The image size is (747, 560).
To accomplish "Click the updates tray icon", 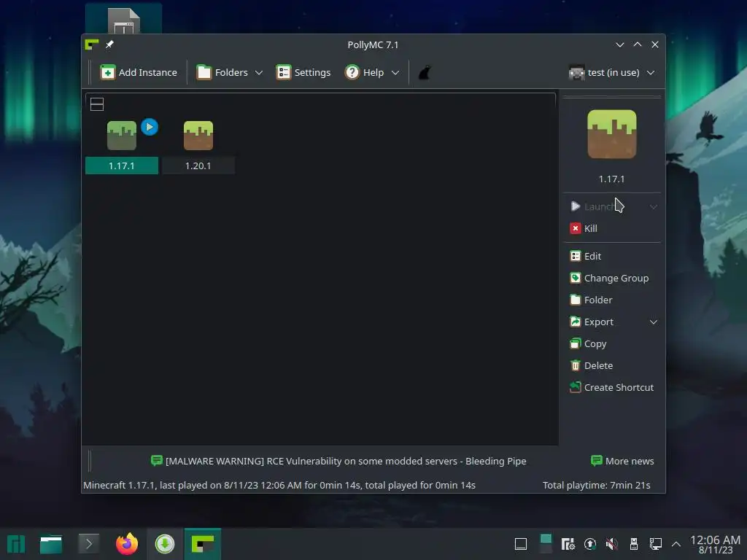I will coord(589,544).
